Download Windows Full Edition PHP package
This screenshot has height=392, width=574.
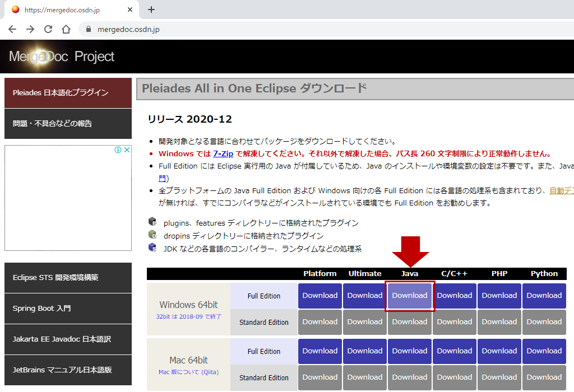[x=499, y=296]
